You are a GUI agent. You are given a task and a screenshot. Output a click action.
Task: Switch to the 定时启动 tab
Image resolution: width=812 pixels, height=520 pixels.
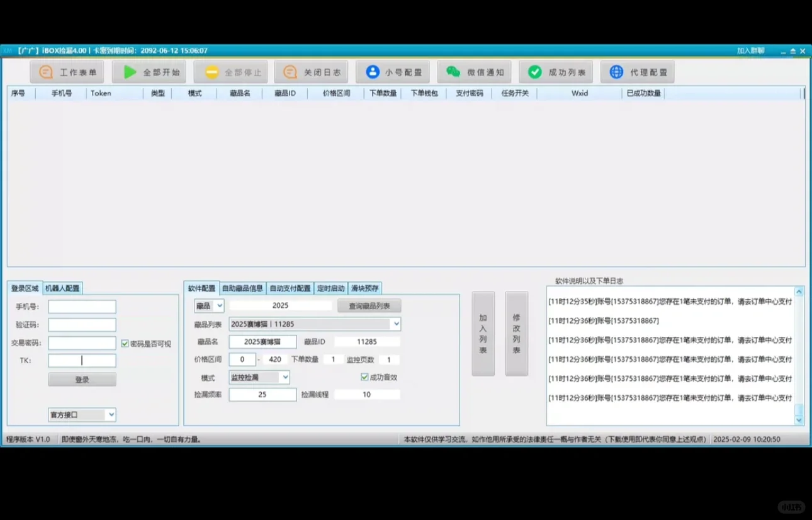[331, 288]
